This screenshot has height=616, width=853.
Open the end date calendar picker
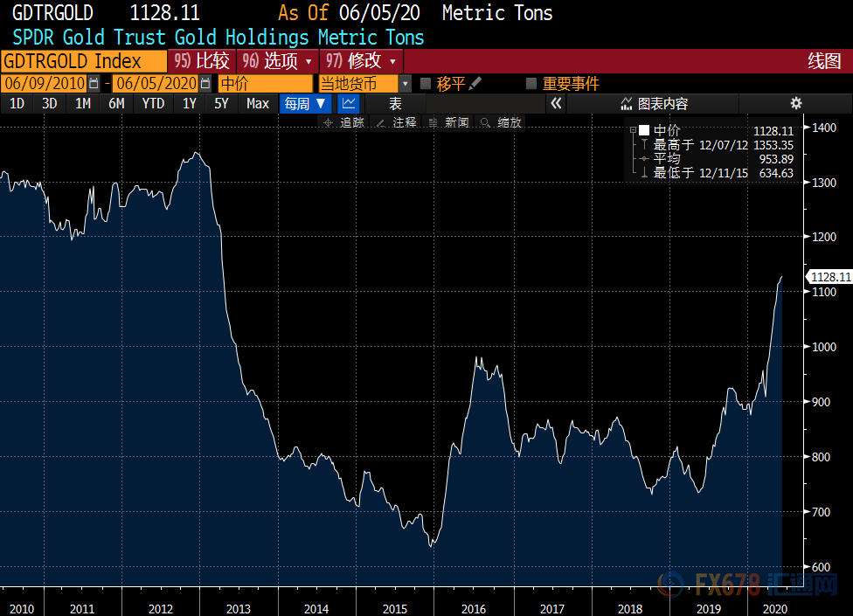click(205, 83)
